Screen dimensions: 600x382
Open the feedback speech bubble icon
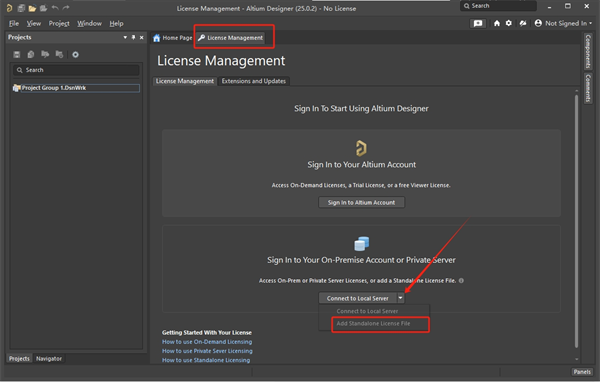(478, 23)
